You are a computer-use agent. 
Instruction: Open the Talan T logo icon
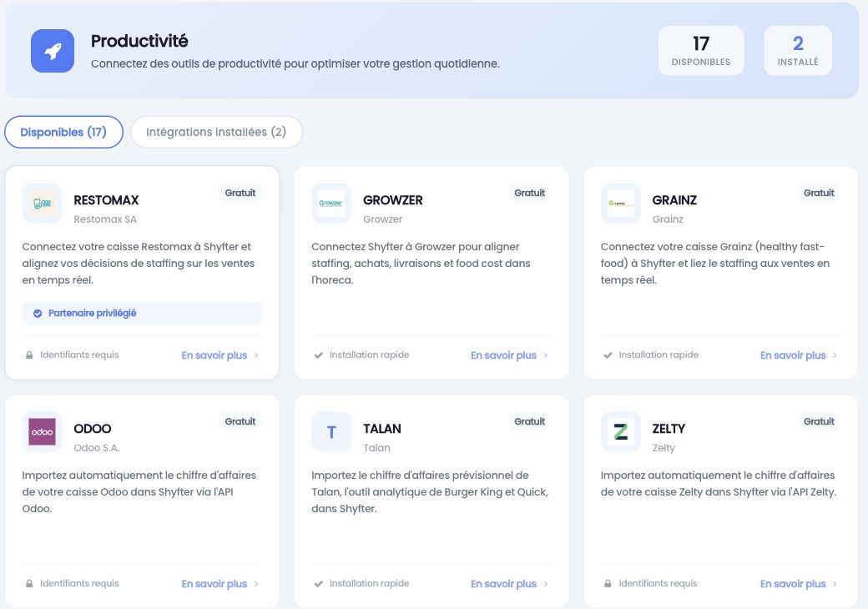[x=331, y=432]
